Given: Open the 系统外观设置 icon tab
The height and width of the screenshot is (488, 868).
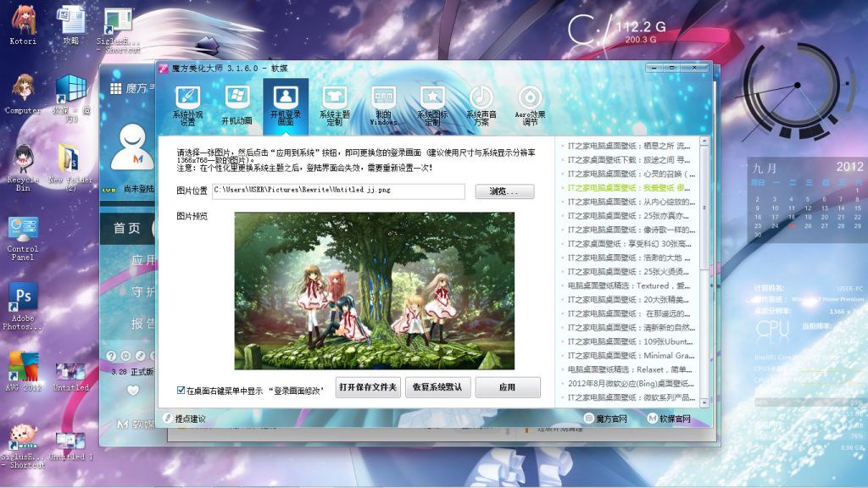Looking at the screenshot, I should pos(187,102).
